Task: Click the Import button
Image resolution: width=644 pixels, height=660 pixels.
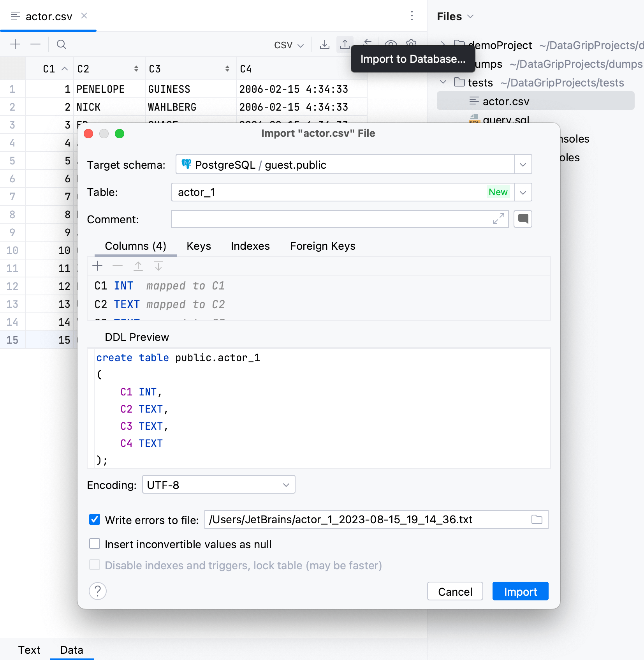Action: click(x=520, y=591)
